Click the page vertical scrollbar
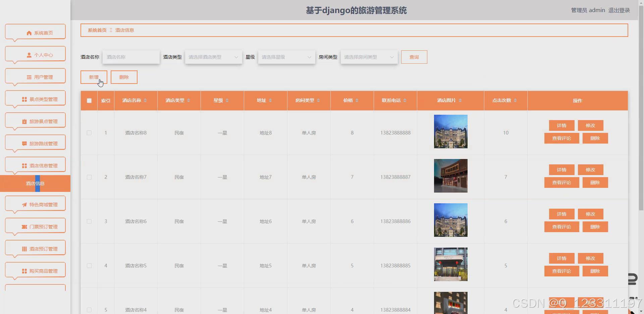644x314 pixels. 641,107
